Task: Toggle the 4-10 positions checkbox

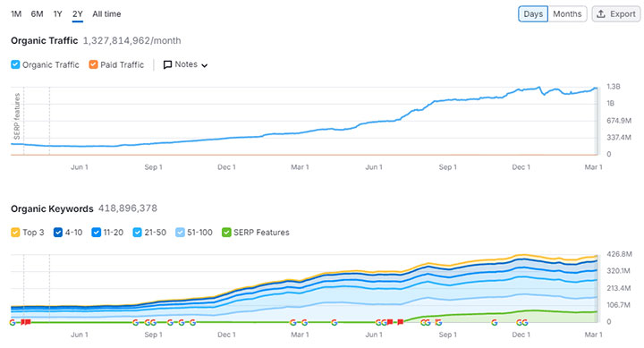Action: 58,233
